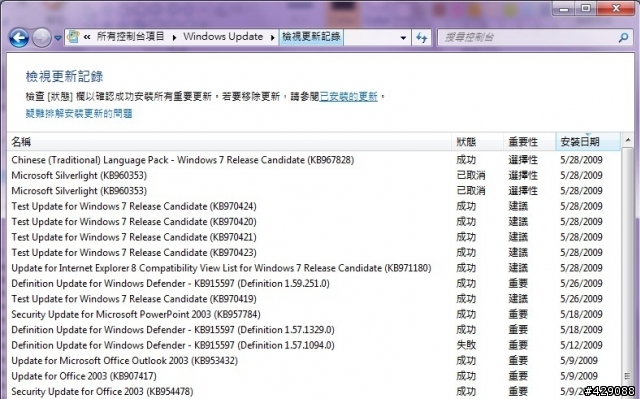This screenshot has width=640, height=399.
Task: Select Chinese (Traditional) Language Pack KB967828 row
Action: coord(314,160)
